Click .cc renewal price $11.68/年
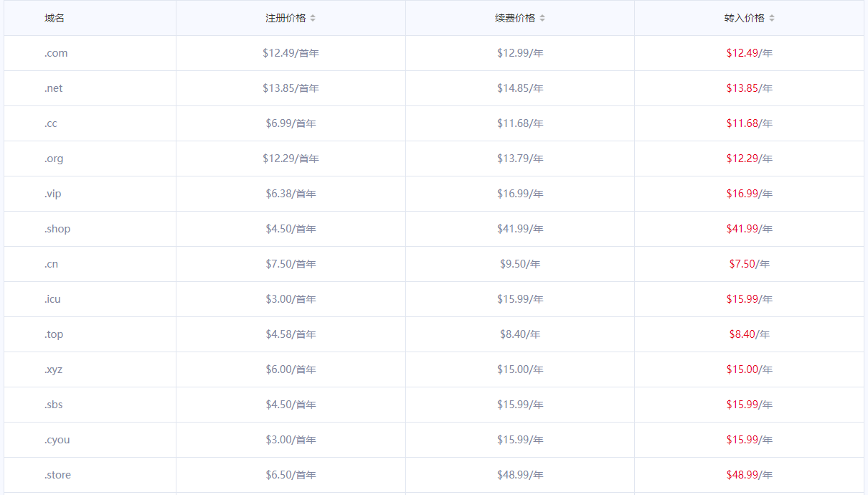 pyautogui.click(x=520, y=123)
